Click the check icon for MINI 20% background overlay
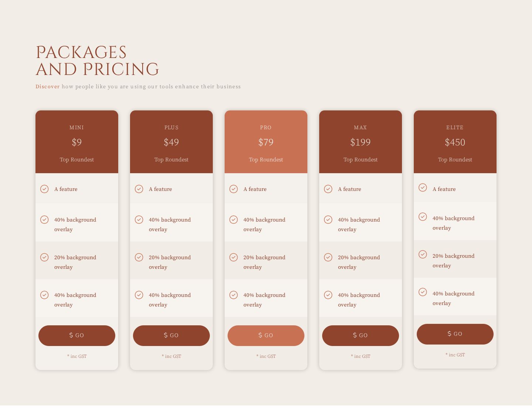The width and height of the screenshot is (532, 411). coord(44,257)
